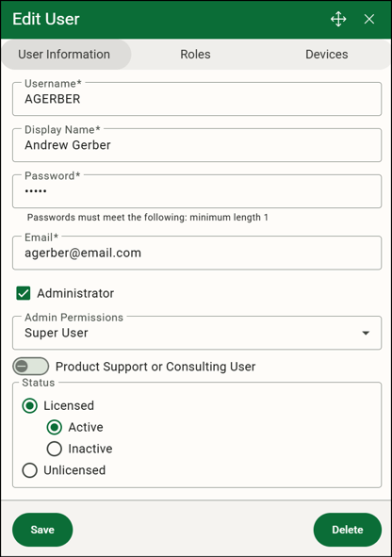The width and height of the screenshot is (392, 557).
Task: Click the move dialog crosshair icon
Action: click(338, 19)
